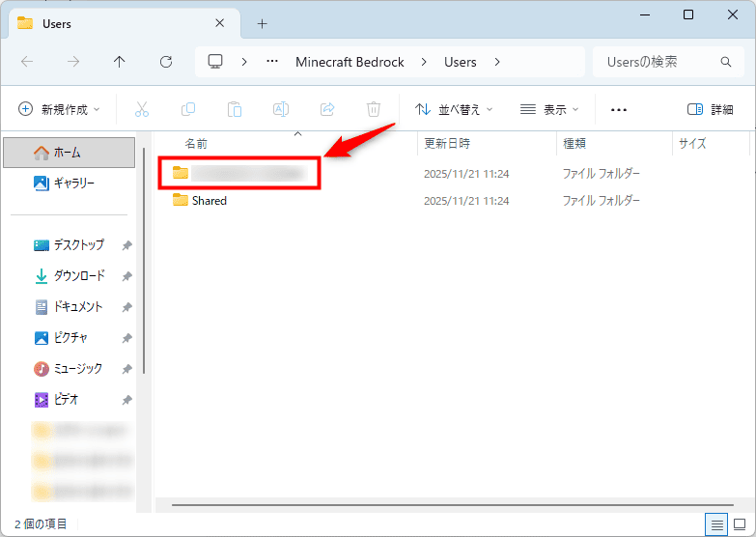The height and width of the screenshot is (537, 756).
Task: Open the 新規作成 menu
Action: (59, 109)
